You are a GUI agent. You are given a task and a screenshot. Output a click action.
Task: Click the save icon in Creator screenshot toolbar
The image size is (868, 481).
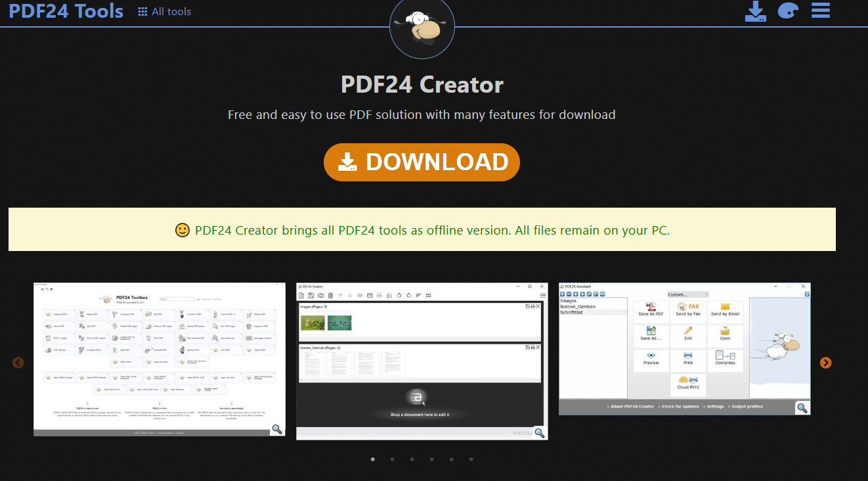coord(311,296)
